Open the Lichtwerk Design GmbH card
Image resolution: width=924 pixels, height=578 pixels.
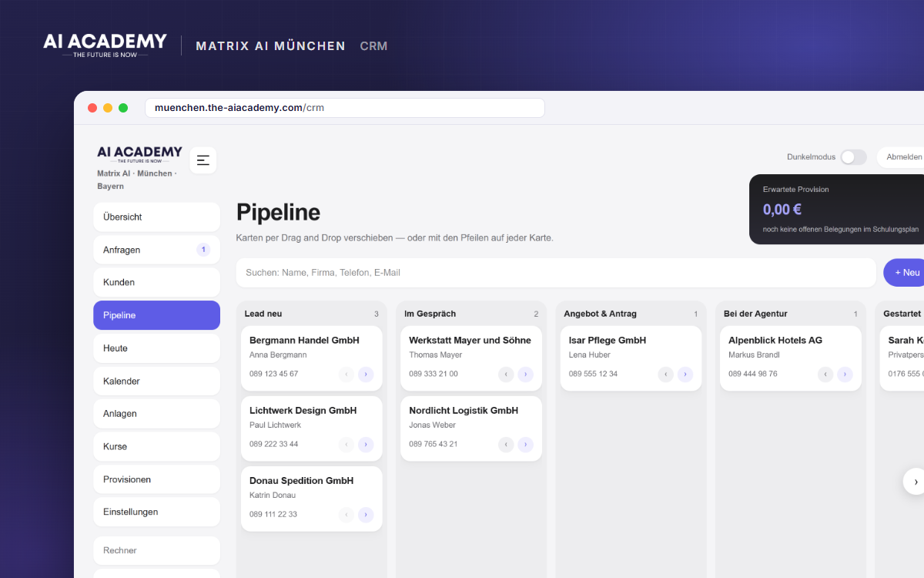[311, 428]
